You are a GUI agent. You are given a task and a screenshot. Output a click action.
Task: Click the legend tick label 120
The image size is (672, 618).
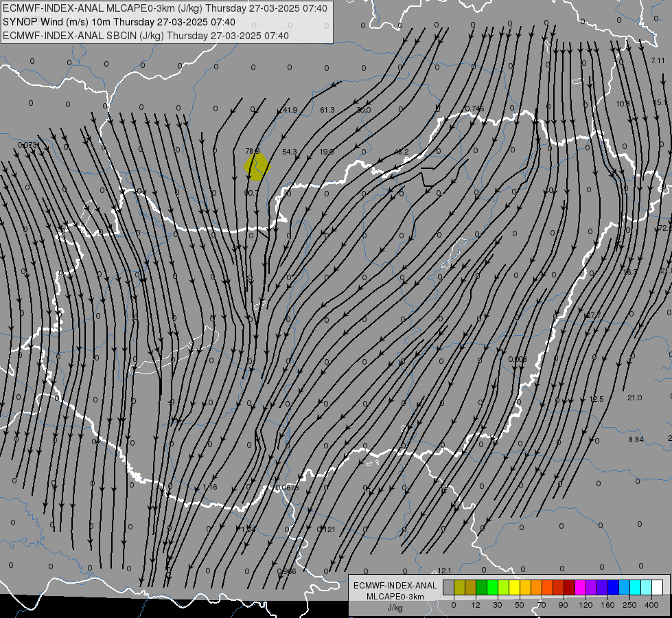586,605
